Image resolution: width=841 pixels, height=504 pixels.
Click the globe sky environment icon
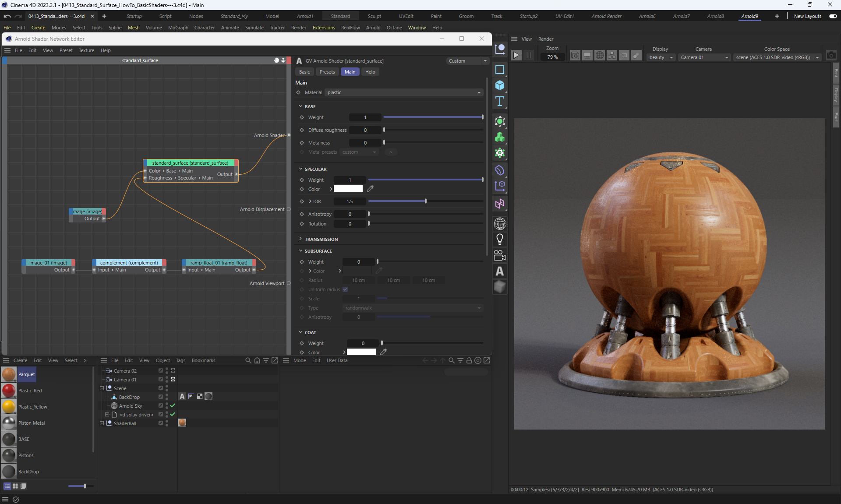tap(500, 224)
